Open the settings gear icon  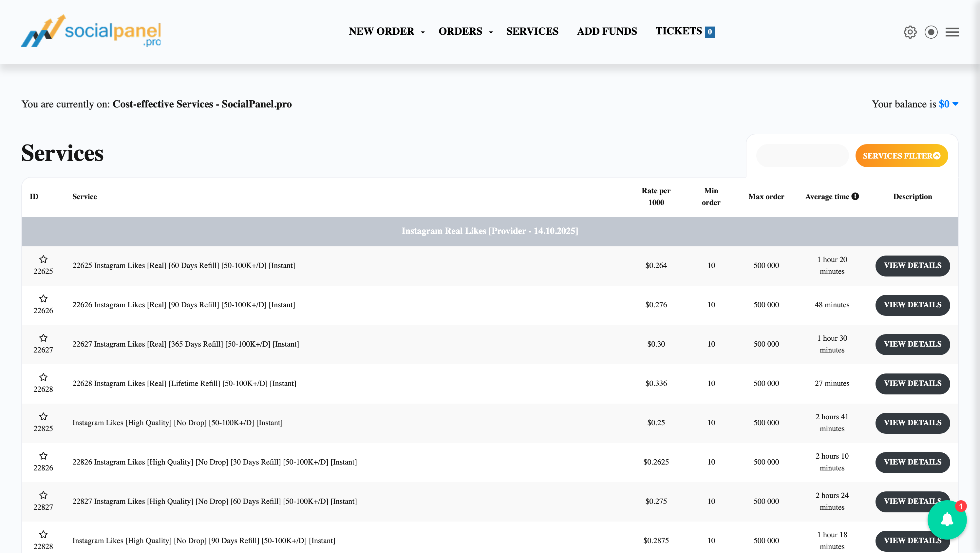tap(910, 32)
